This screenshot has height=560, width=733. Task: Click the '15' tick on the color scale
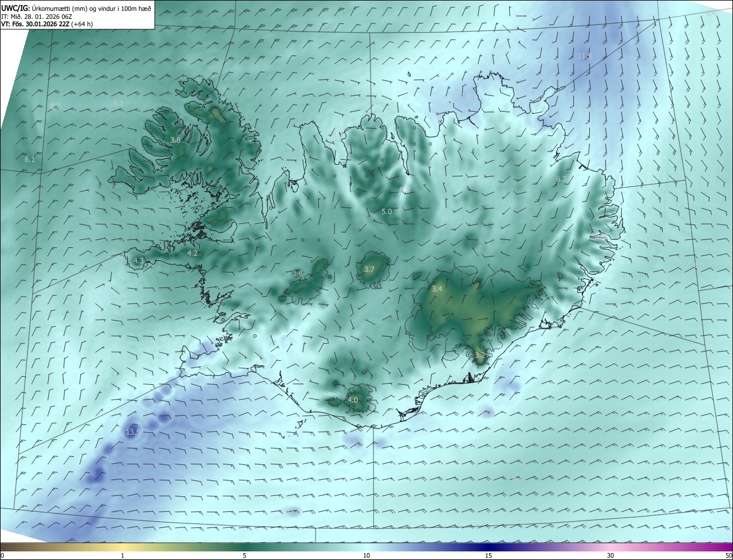tap(488, 555)
